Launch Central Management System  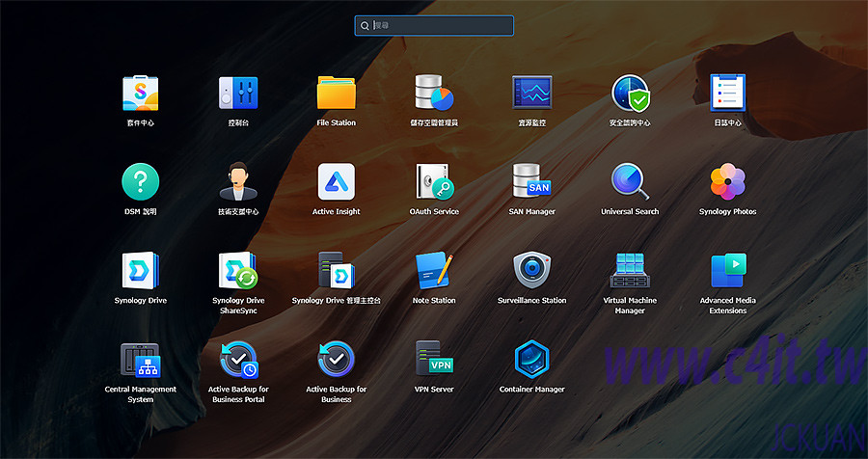(x=140, y=360)
